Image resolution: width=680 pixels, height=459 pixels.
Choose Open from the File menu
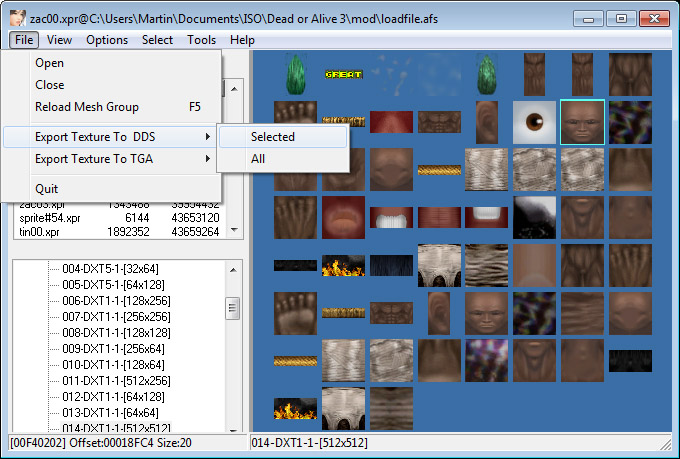tap(112, 63)
